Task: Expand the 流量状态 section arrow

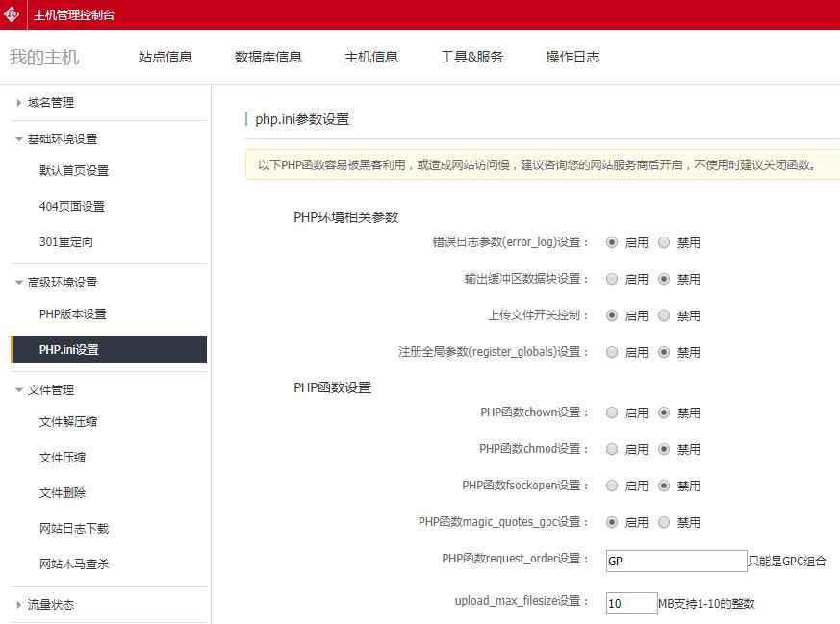Action: tap(18, 605)
